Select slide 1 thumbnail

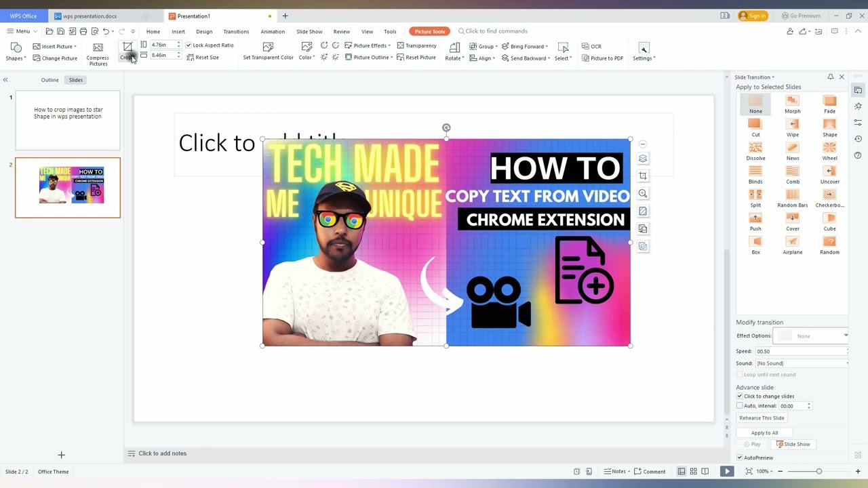pyautogui.click(x=68, y=120)
